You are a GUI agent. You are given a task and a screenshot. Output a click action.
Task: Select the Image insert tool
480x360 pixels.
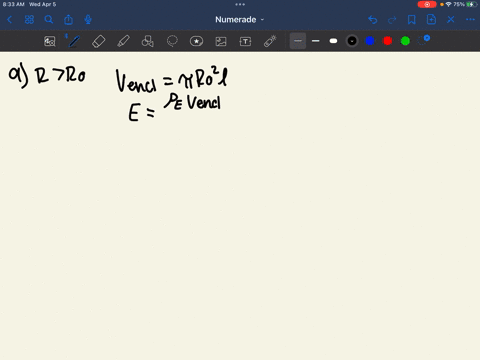coord(221,41)
